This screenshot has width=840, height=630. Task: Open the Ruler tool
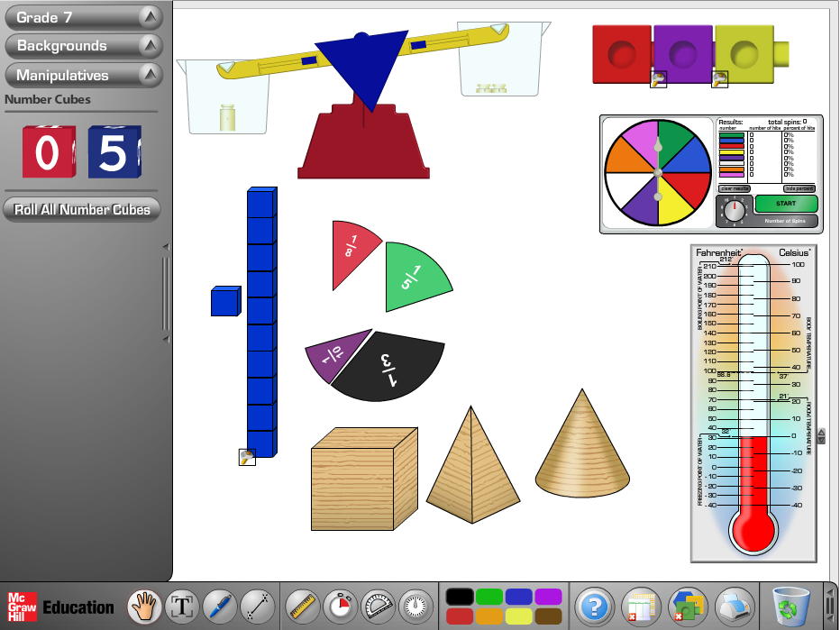coord(302,606)
